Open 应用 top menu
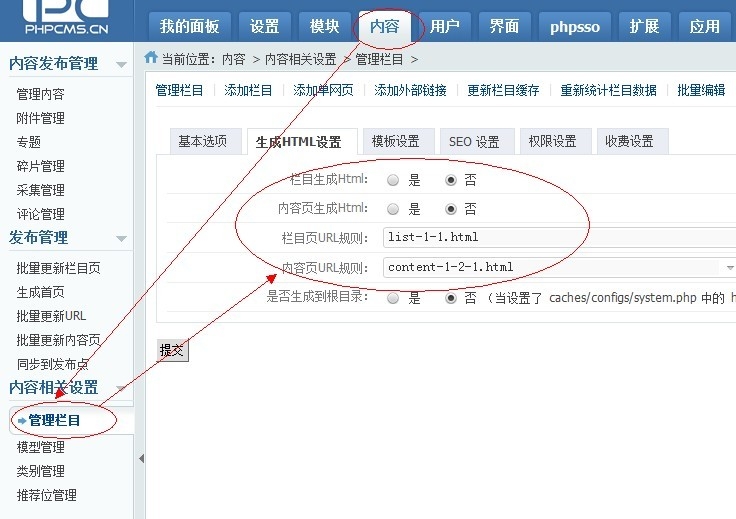Image resolution: width=736 pixels, height=519 pixels. (705, 26)
